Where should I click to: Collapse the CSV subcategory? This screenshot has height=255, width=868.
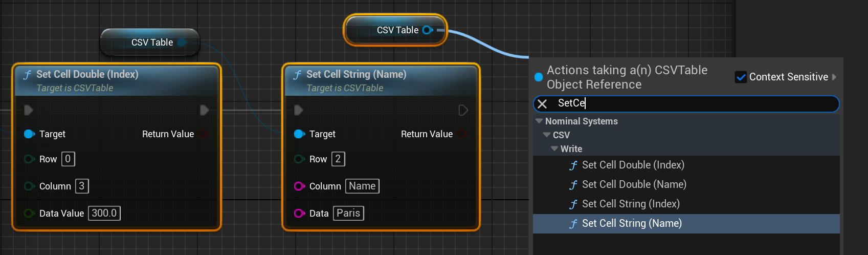(x=547, y=135)
